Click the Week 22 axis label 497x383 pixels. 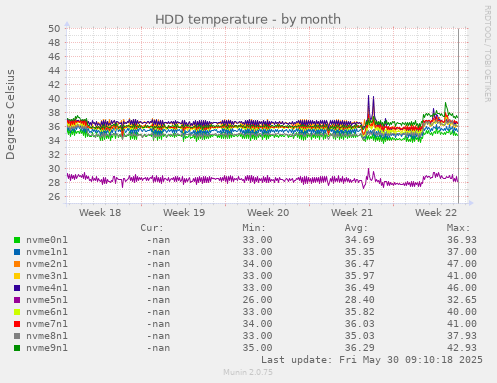[436, 213]
